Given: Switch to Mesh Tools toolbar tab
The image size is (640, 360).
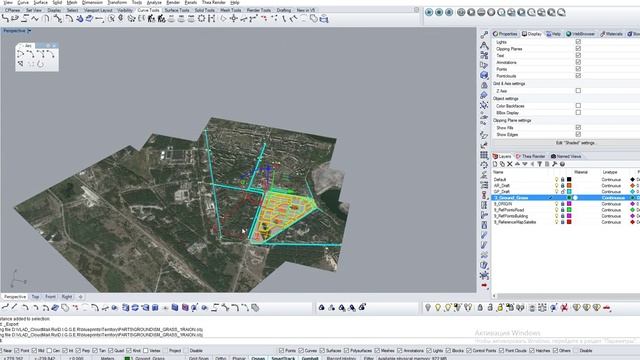Looking at the screenshot, I should [x=231, y=10].
